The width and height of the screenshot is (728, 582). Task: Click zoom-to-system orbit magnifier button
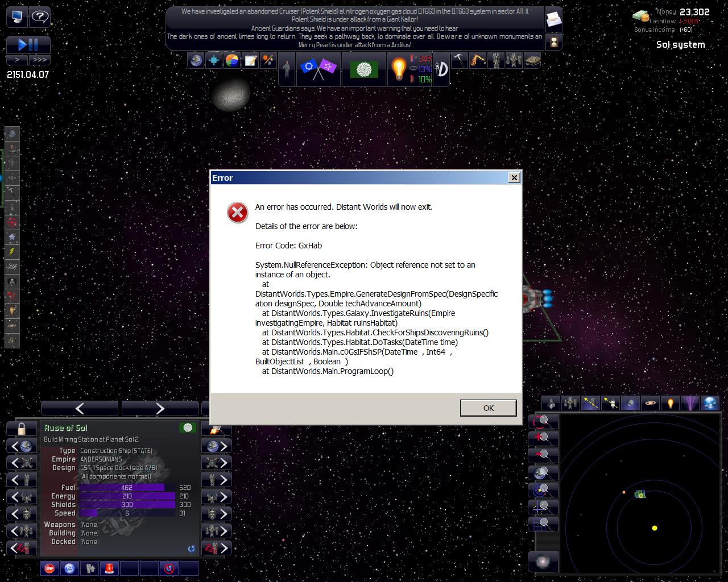pyautogui.click(x=543, y=489)
